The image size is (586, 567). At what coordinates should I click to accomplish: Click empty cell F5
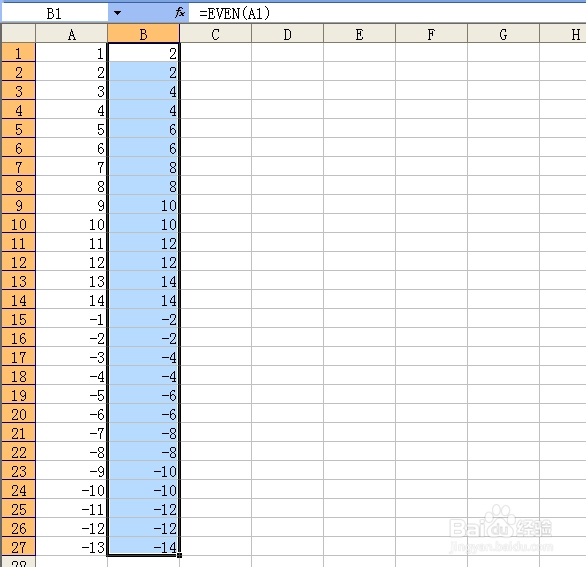pos(431,129)
